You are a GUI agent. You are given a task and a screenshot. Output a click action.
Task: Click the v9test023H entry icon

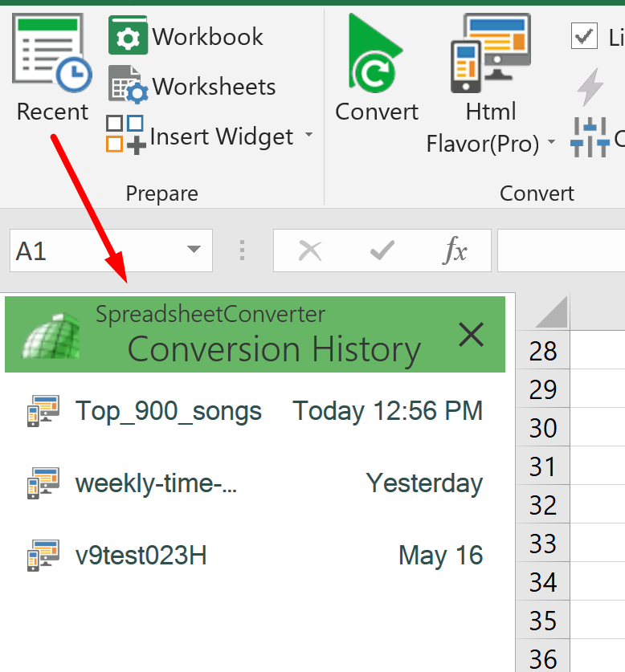tap(43, 552)
